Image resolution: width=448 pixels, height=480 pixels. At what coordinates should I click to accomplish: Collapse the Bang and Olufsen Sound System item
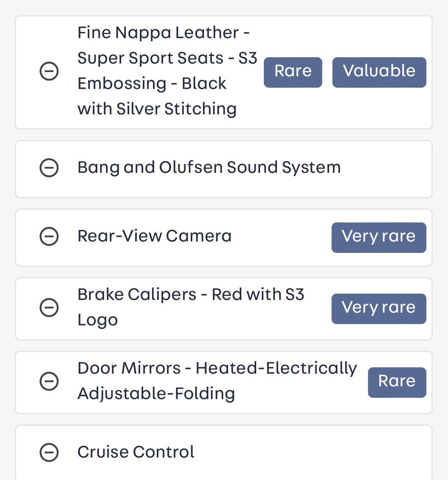pos(49,168)
